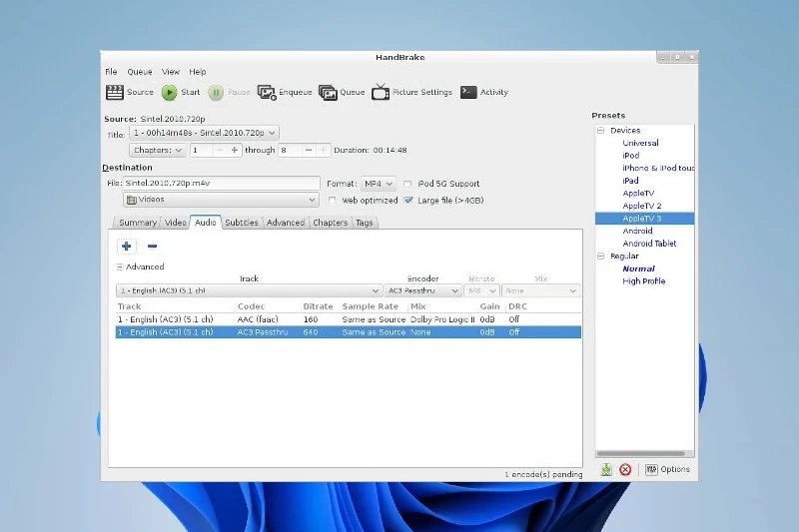Open the Title dropdown
Screen dimensions: 799x532
(204, 133)
